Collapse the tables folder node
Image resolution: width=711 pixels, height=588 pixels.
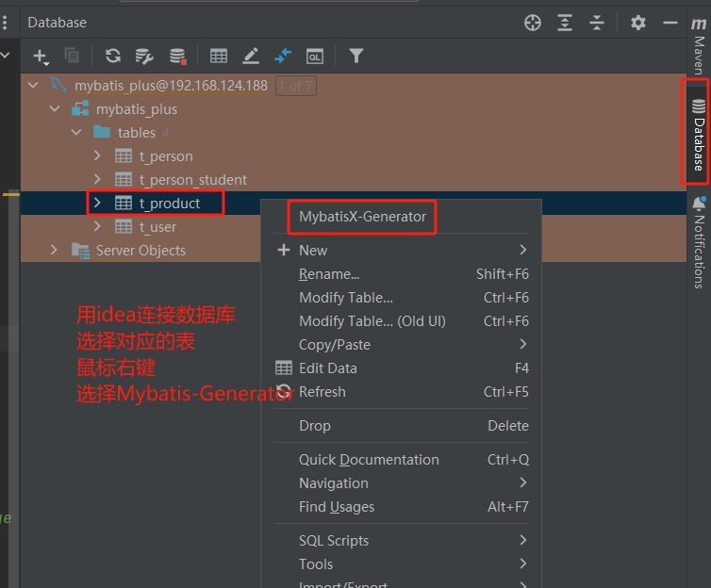coord(76,132)
